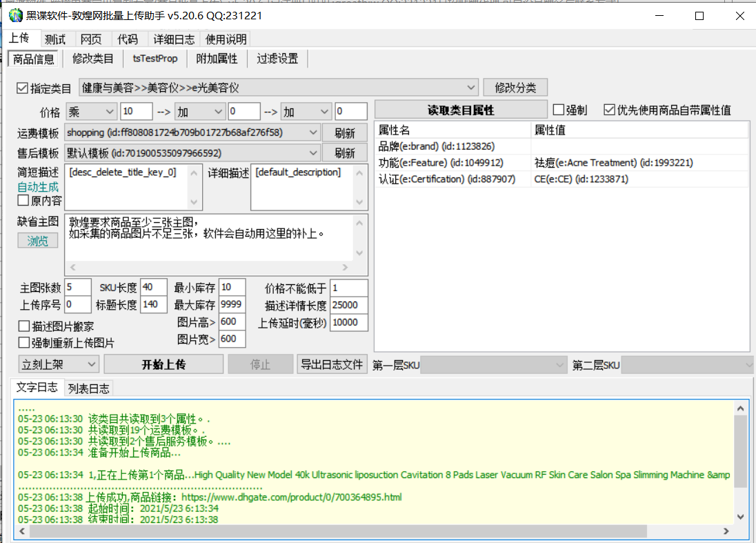Screen dimensions: 756x543
Task: Enable the 强制 checkbox
Action: click(x=558, y=110)
